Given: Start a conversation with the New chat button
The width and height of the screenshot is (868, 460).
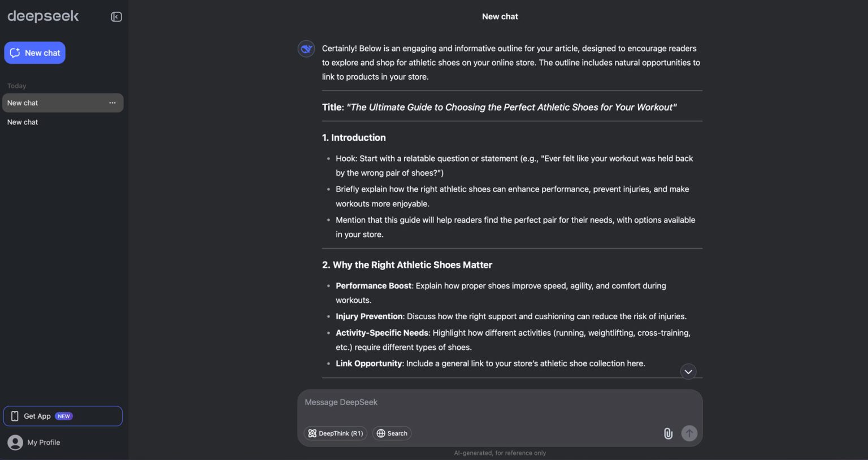Looking at the screenshot, I should (x=35, y=53).
